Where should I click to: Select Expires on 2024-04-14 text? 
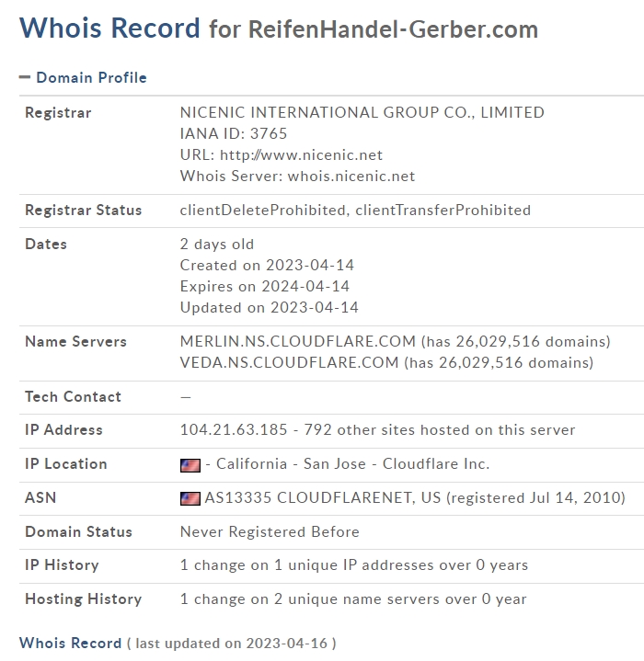[265, 286]
